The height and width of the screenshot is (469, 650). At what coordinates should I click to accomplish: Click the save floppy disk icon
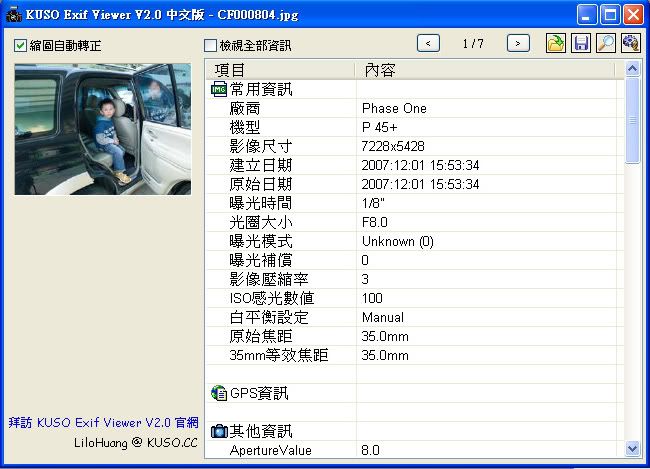(581, 43)
